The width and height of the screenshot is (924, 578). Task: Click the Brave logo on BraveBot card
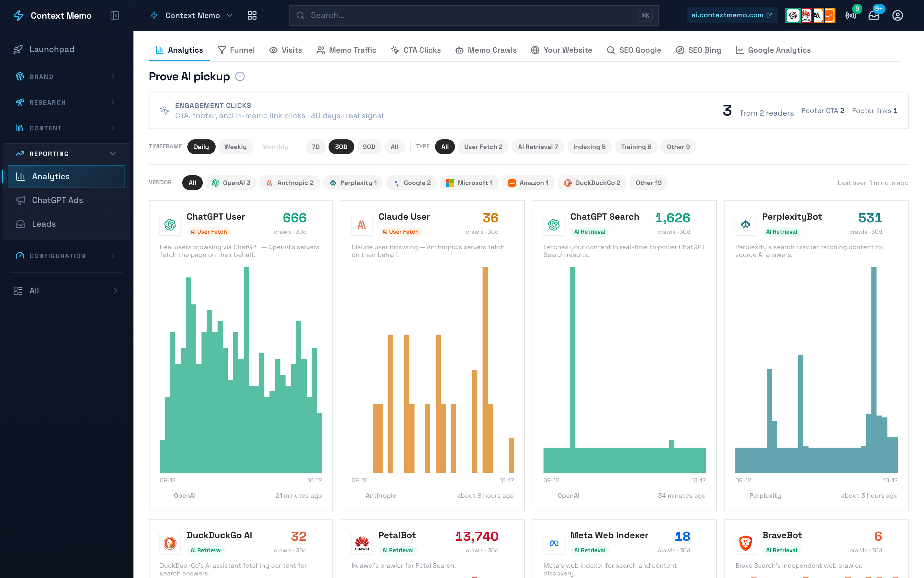(745, 543)
